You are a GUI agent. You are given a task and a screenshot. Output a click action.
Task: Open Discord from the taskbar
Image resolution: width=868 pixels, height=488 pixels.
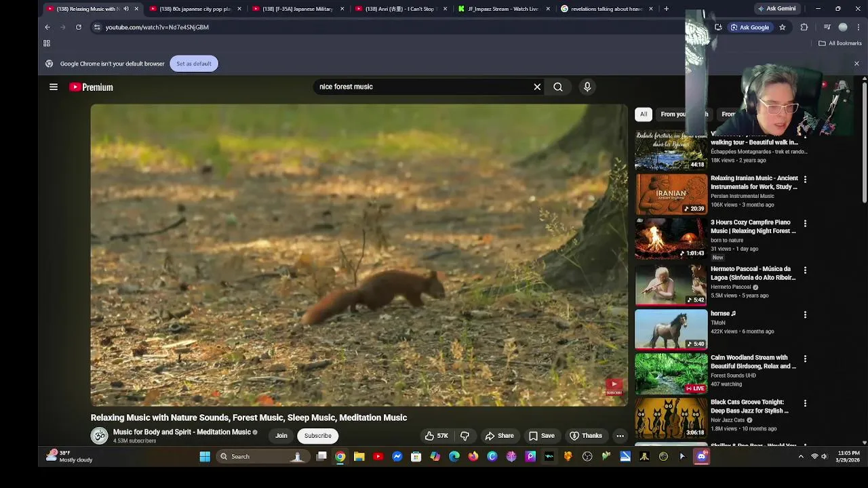[701, 457]
